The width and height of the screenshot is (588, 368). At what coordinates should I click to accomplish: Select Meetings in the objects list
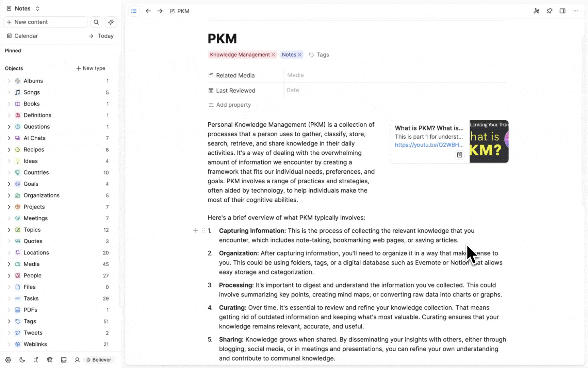tap(35, 218)
